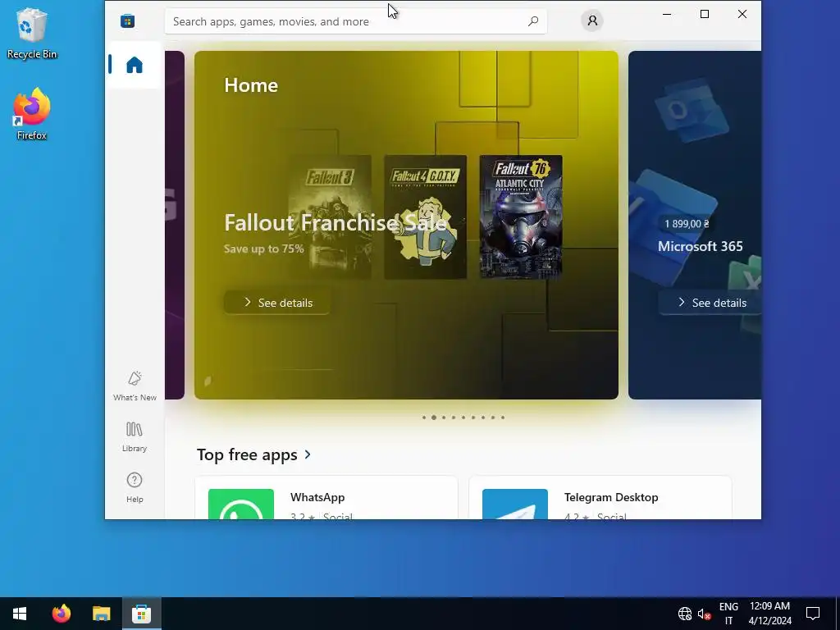Click the WhatsApp app icon

point(241,504)
